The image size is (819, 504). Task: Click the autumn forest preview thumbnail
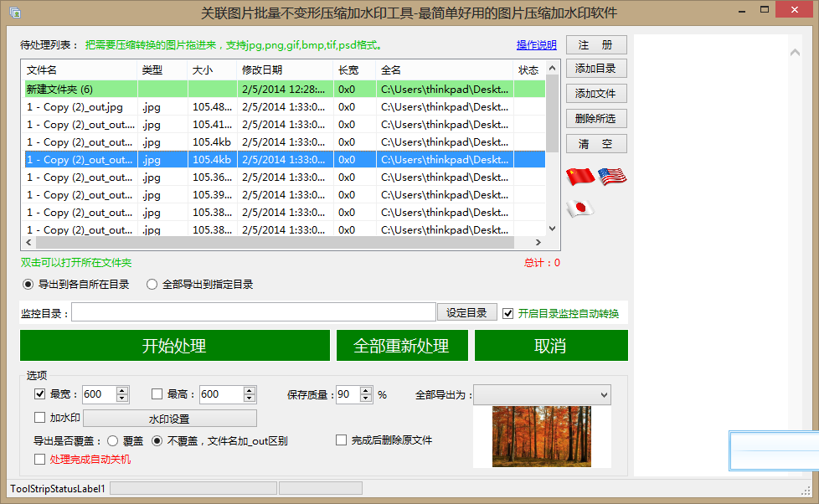[542, 437]
